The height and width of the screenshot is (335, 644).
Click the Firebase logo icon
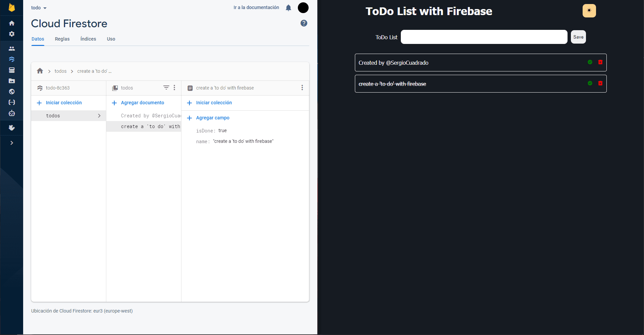(12, 7)
